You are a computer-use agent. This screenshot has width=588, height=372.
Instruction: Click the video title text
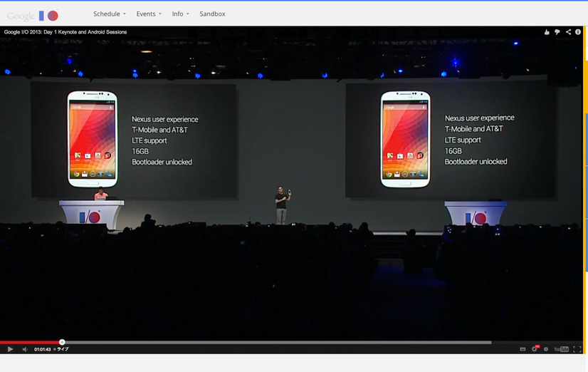(x=65, y=32)
